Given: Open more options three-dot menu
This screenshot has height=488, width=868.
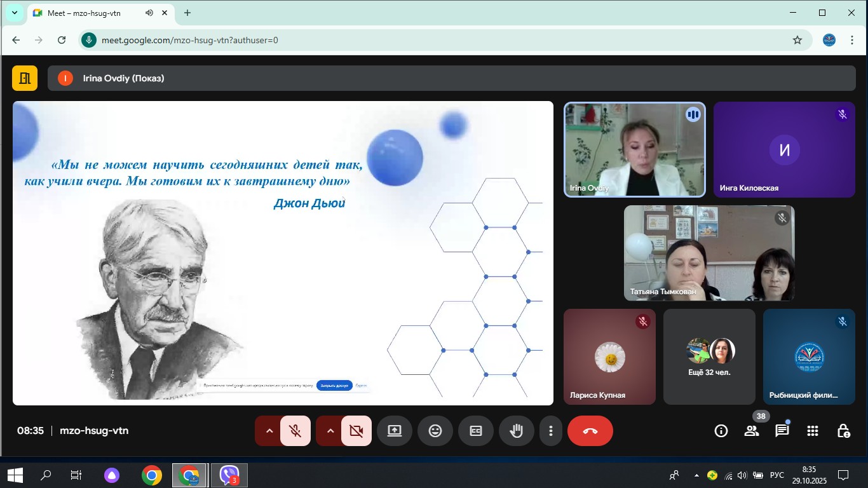Looking at the screenshot, I should 550,431.
